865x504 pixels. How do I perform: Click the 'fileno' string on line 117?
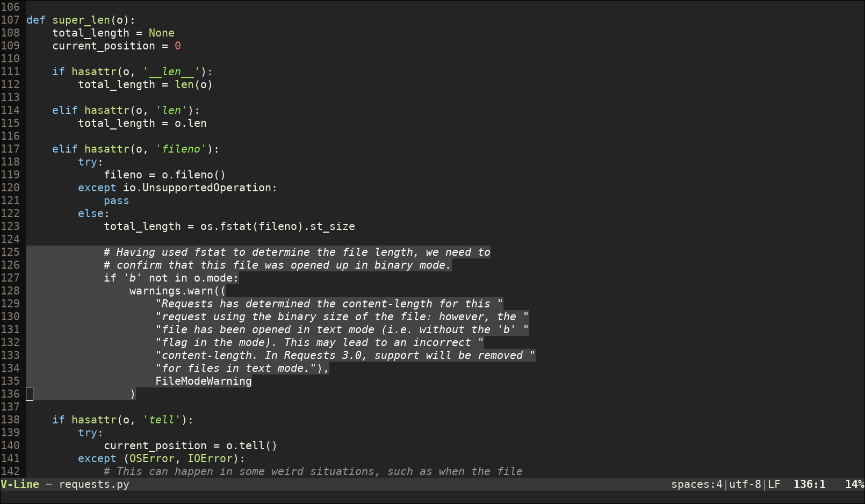point(181,149)
